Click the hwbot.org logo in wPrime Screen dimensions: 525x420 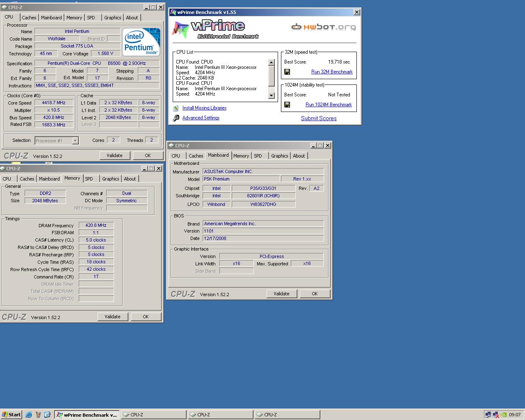pyautogui.click(x=323, y=27)
